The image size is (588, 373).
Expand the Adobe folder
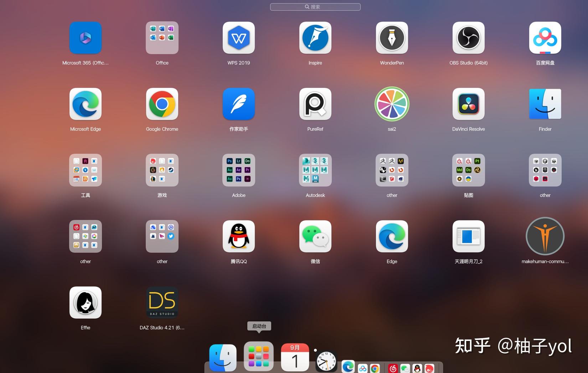point(238,170)
